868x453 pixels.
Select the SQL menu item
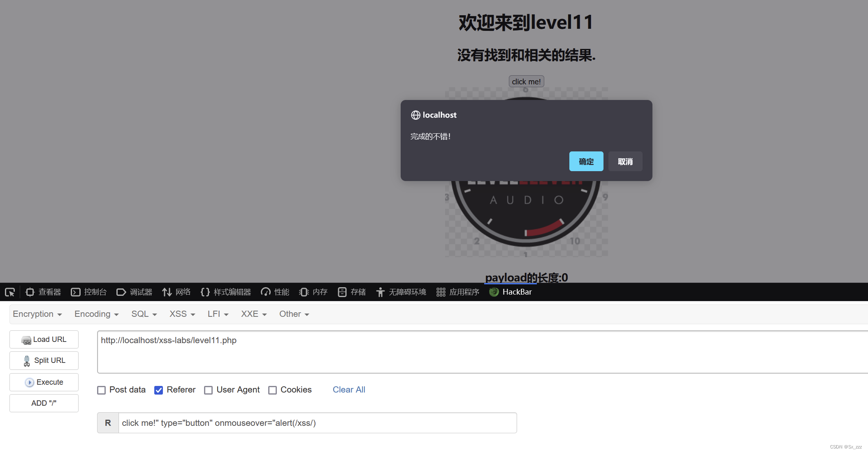143,314
